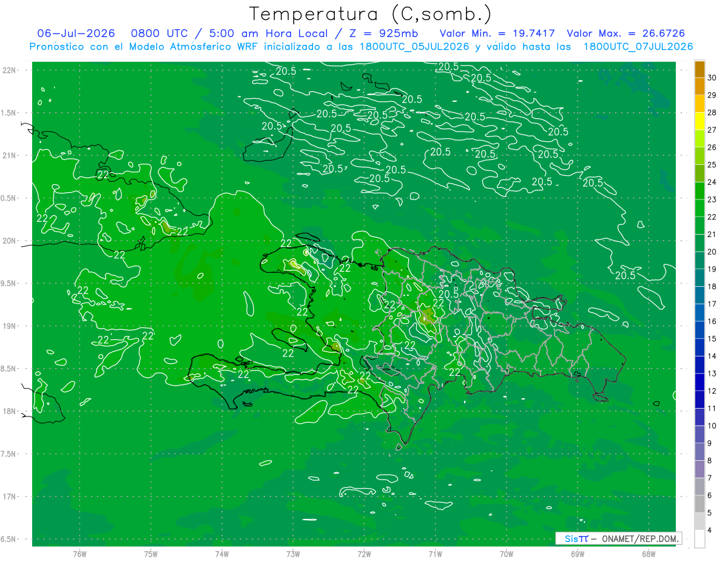
Task: Click the '18N' latitude label
Action: (x=9, y=411)
